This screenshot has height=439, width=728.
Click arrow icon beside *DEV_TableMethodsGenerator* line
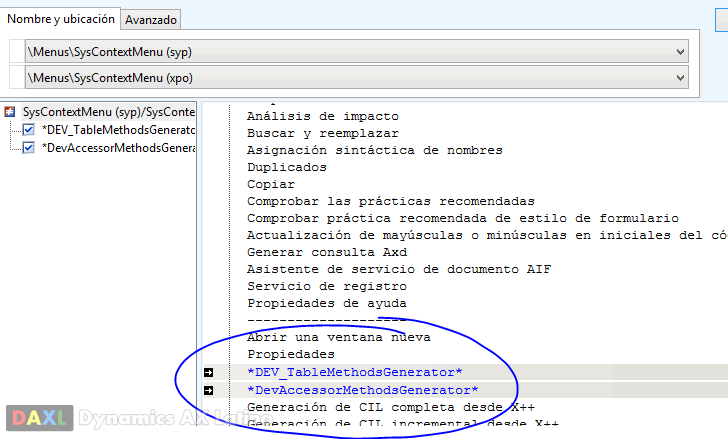208,373
